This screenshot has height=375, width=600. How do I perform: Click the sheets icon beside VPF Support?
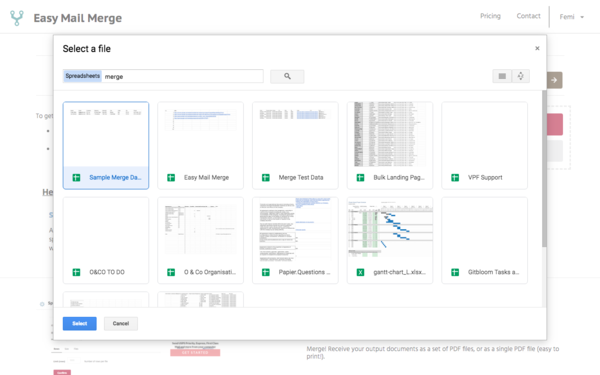(455, 178)
